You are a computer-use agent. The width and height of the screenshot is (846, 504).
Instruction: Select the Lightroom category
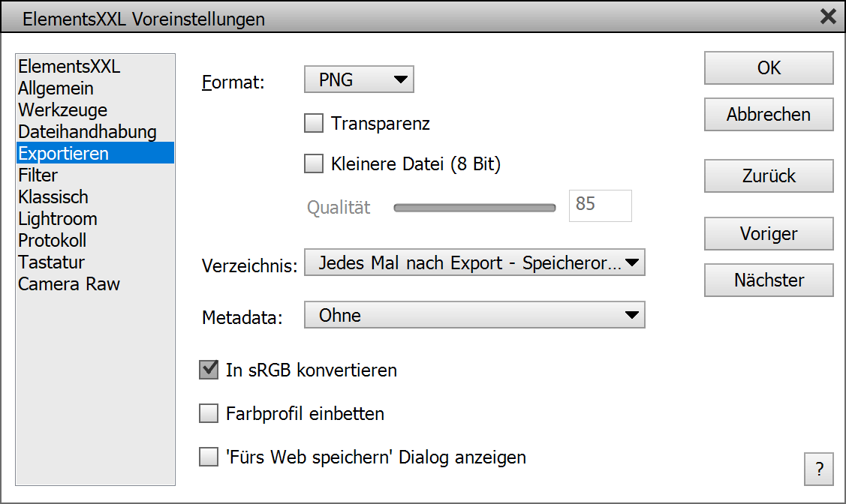click(x=58, y=219)
